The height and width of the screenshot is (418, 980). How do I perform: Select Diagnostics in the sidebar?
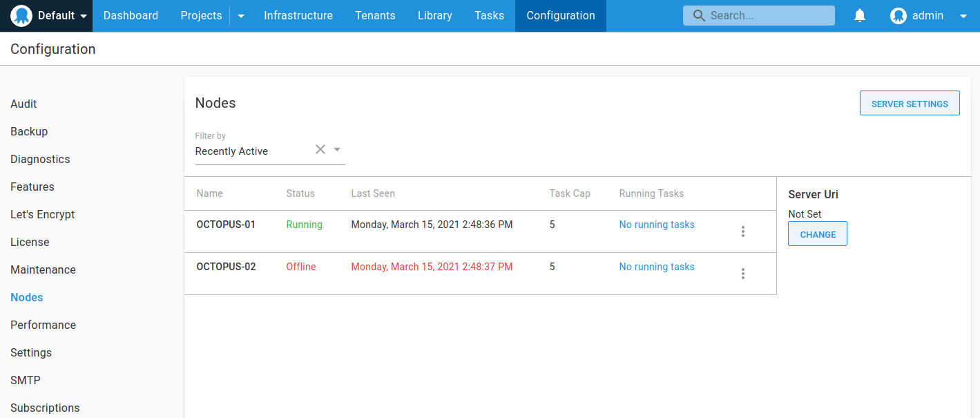point(40,159)
